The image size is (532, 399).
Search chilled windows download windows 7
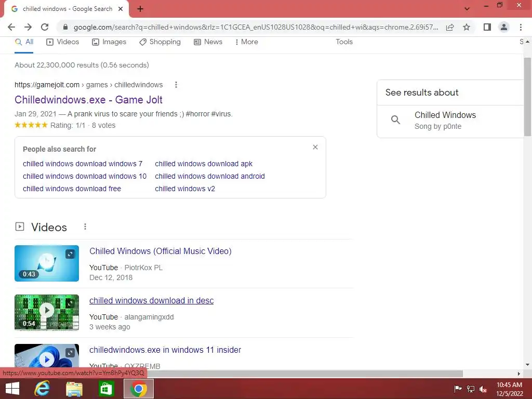pos(83,164)
